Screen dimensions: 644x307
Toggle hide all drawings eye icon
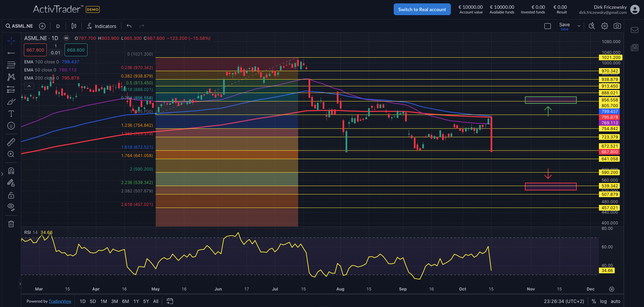(11, 207)
